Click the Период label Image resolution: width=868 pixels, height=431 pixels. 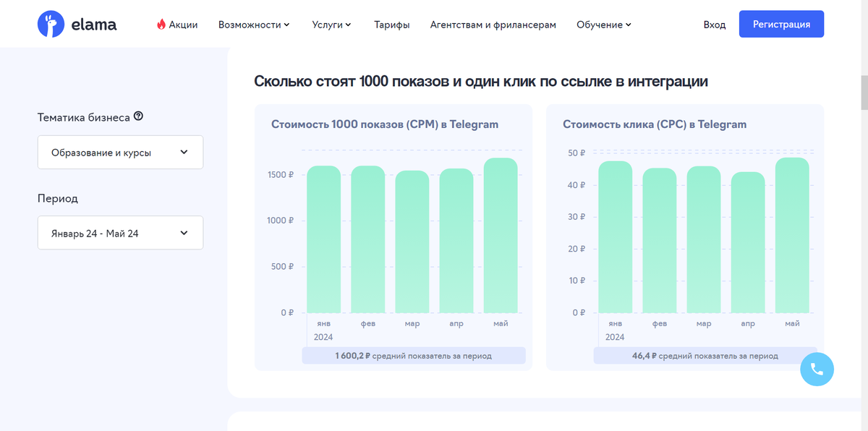click(58, 198)
